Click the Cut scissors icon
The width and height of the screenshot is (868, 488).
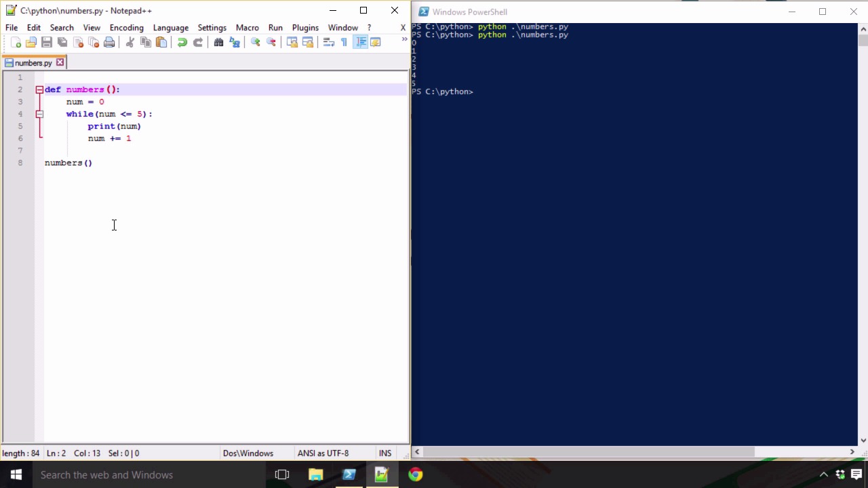point(130,42)
